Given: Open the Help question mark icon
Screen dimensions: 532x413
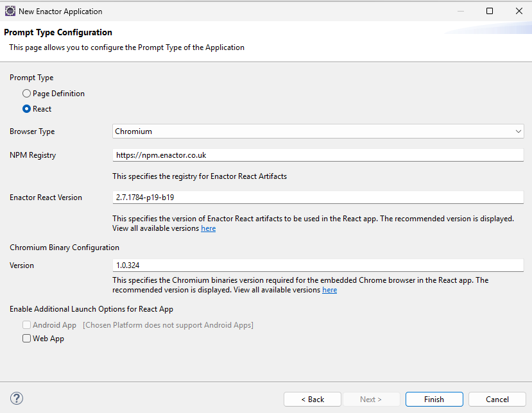Looking at the screenshot, I should tap(17, 398).
